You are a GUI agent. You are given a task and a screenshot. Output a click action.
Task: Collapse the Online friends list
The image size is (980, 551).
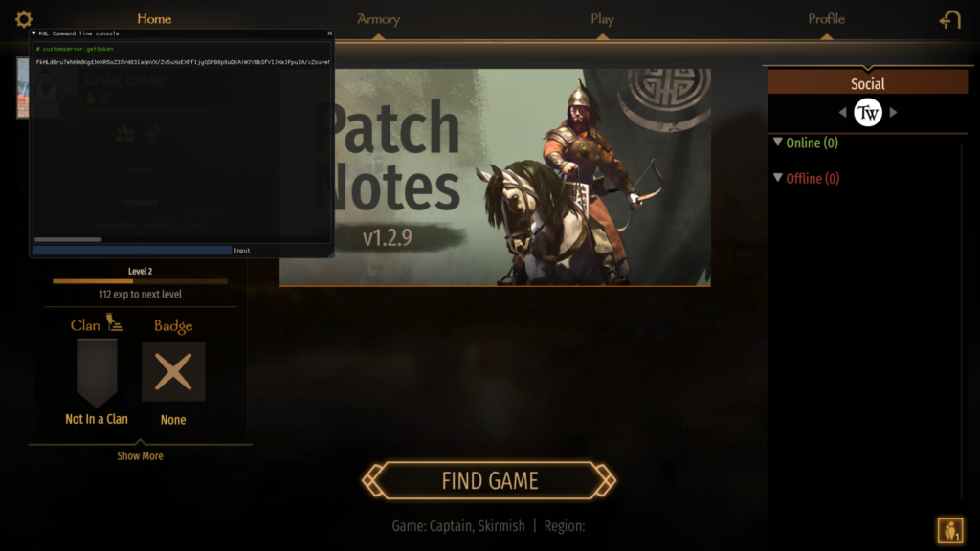(x=778, y=142)
